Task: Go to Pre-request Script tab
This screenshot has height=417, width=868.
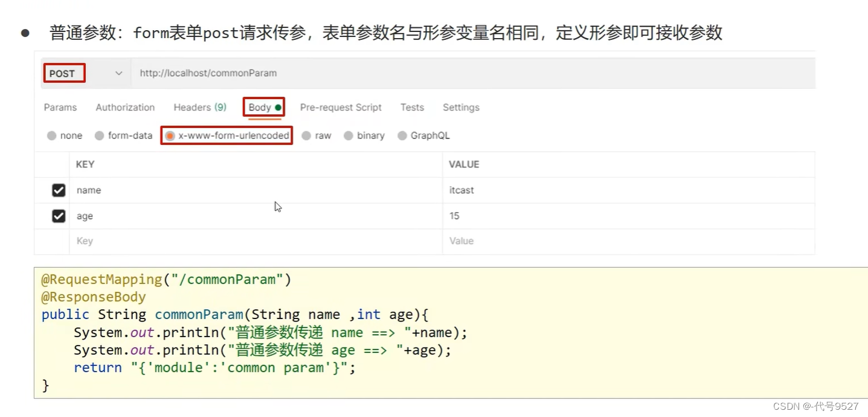Action: pyautogui.click(x=341, y=108)
